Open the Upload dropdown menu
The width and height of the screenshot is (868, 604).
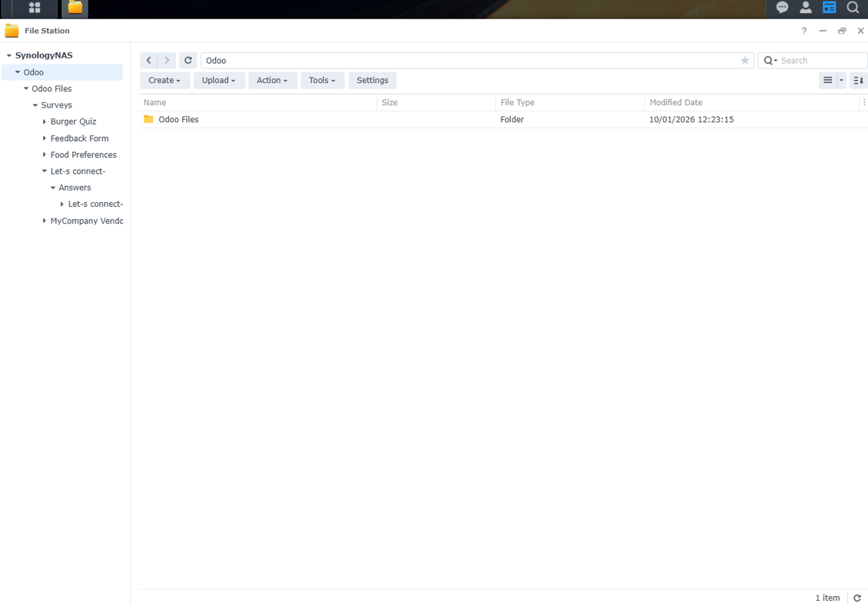coord(219,80)
